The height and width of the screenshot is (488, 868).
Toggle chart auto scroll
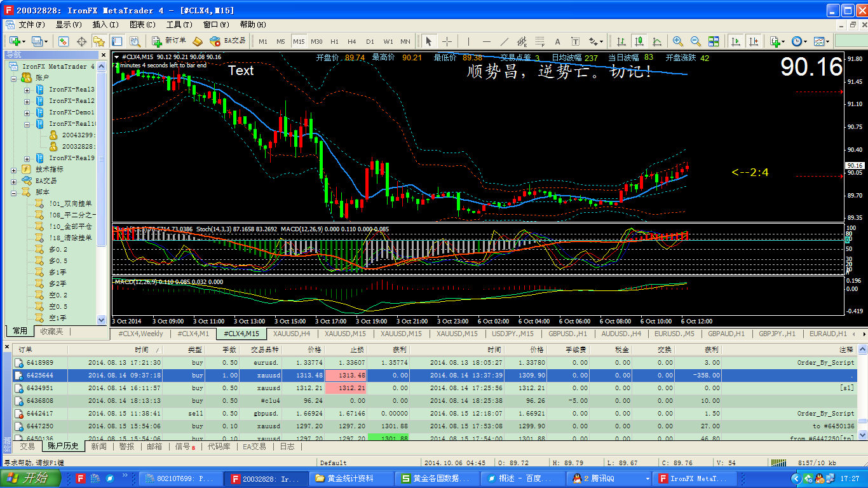pos(736,41)
